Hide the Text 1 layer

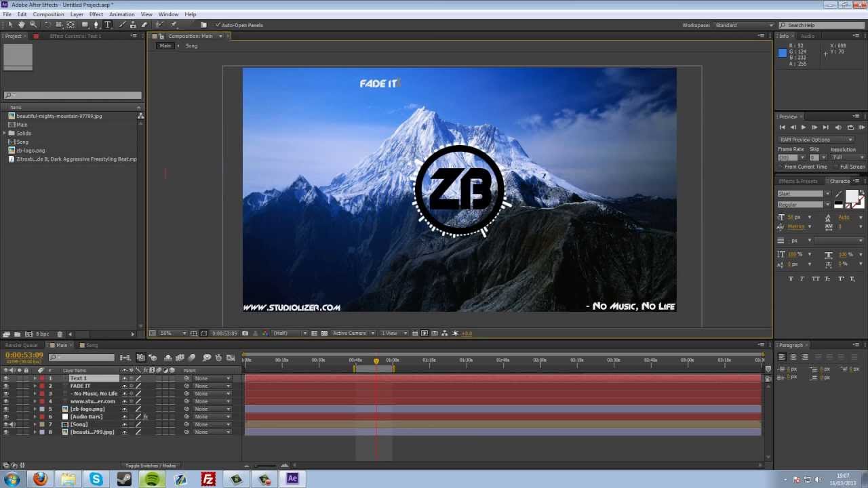[x=6, y=378]
